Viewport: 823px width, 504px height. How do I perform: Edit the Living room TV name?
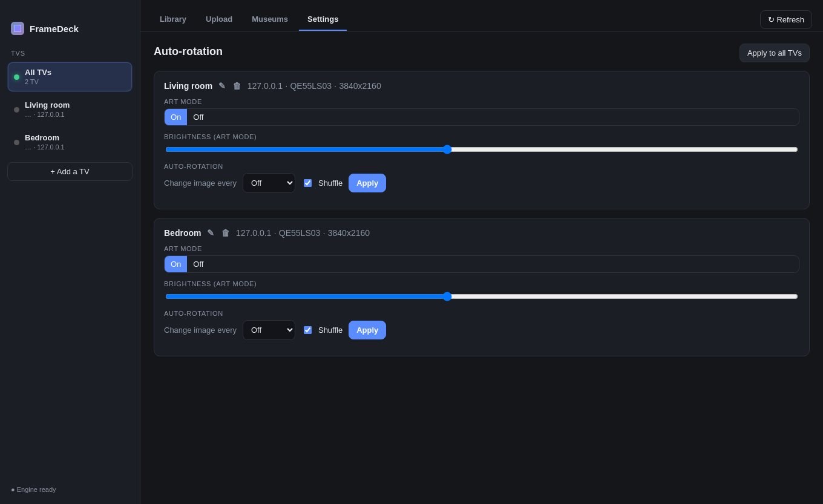coord(222,86)
